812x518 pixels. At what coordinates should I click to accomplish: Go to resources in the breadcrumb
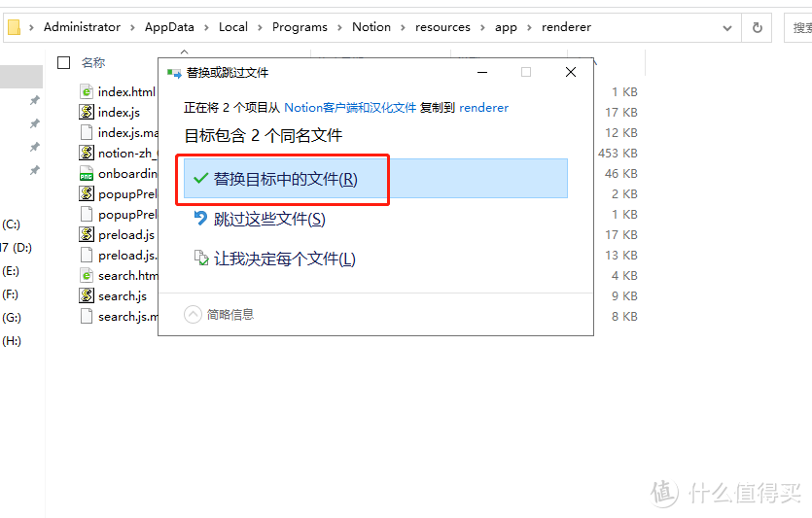pos(442,27)
